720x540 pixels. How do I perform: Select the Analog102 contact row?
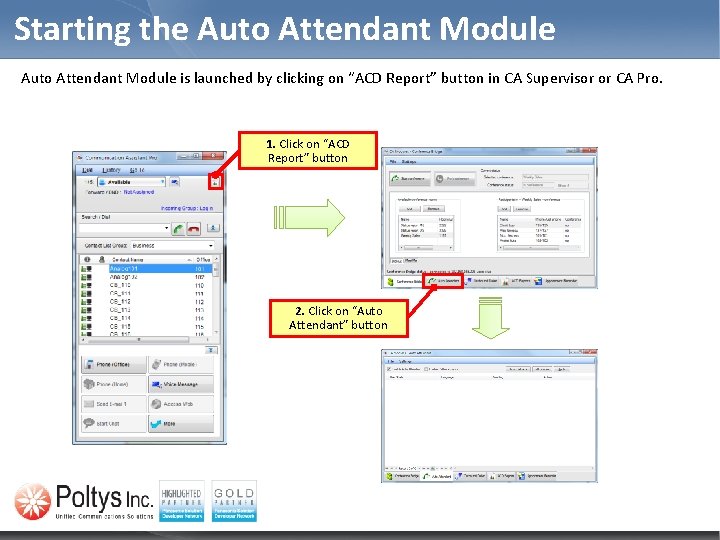click(x=146, y=277)
